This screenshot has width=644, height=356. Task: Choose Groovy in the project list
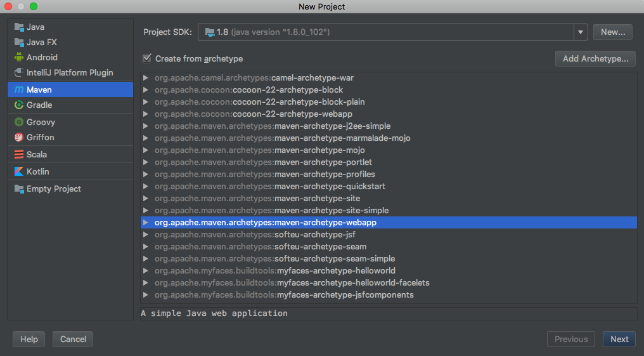click(x=70, y=122)
